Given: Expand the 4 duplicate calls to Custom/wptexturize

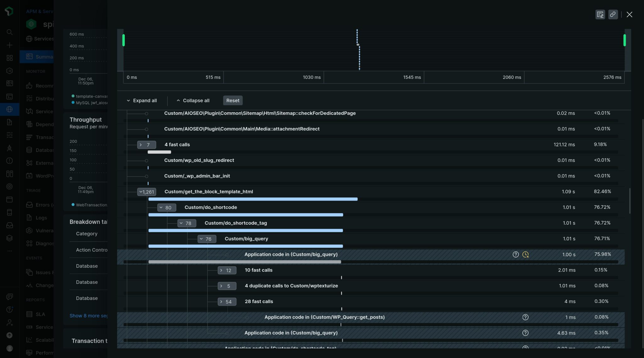Looking at the screenshot, I should click(x=227, y=286).
